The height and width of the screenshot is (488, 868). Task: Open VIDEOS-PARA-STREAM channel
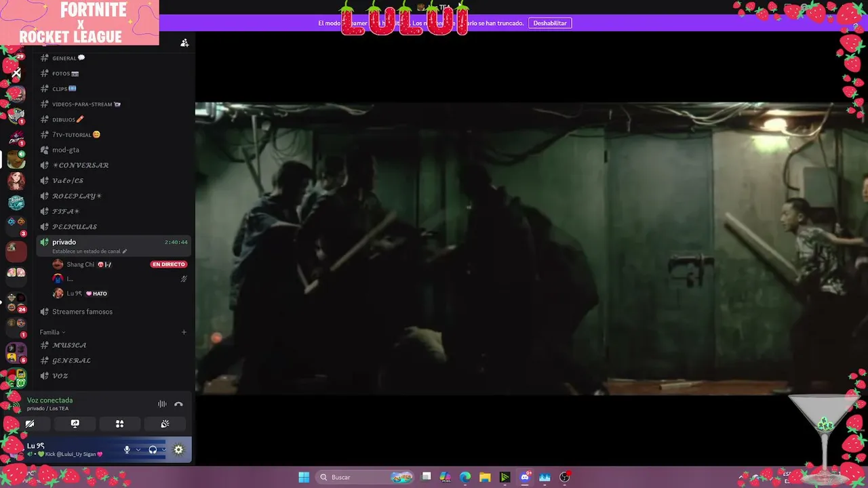[x=113, y=104]
